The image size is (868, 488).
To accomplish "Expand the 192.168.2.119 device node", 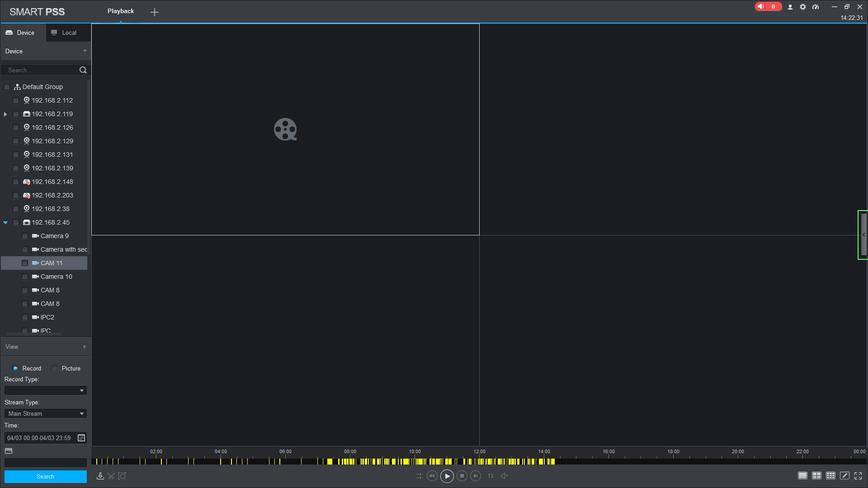I will [x=5, y=114].
